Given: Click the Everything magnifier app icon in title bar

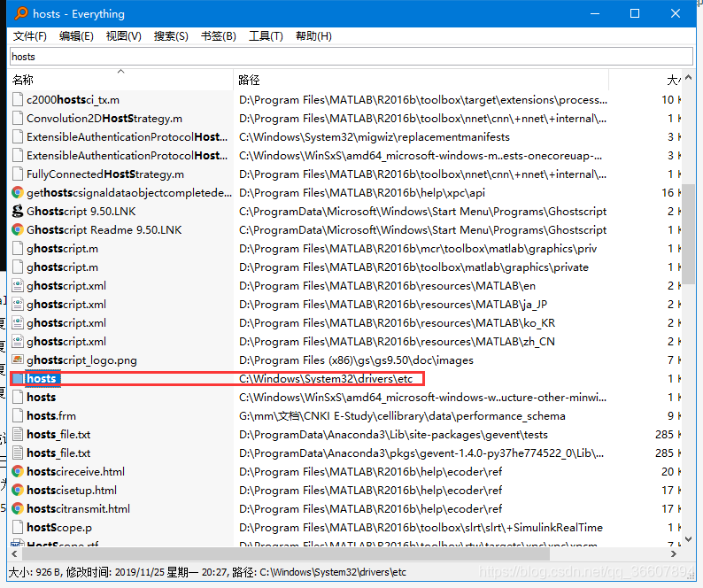Looking at the screenshot, I should point(20,13).
